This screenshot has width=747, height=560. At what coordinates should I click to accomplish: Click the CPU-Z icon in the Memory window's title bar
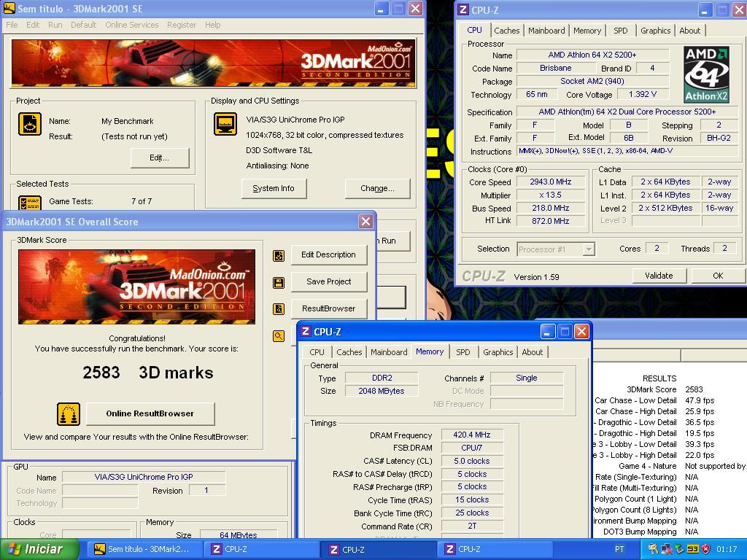pyautogui.click(x=306, y=332)
